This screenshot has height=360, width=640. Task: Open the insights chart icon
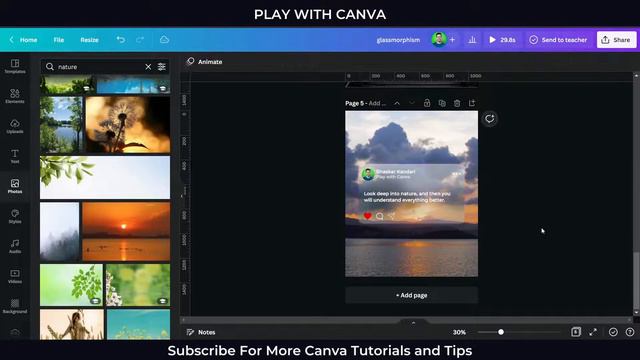pos(472,40)
